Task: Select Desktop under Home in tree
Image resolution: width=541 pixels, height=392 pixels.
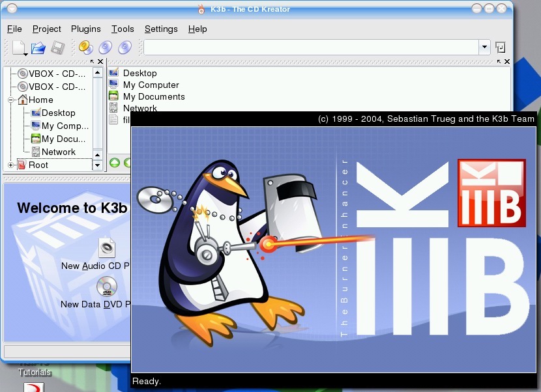Action: click(58, 113)
